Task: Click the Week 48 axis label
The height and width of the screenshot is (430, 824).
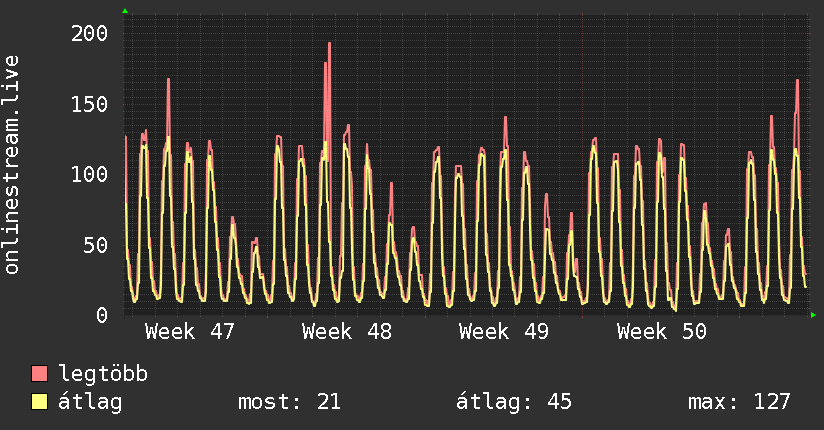Action: point(347,332)
